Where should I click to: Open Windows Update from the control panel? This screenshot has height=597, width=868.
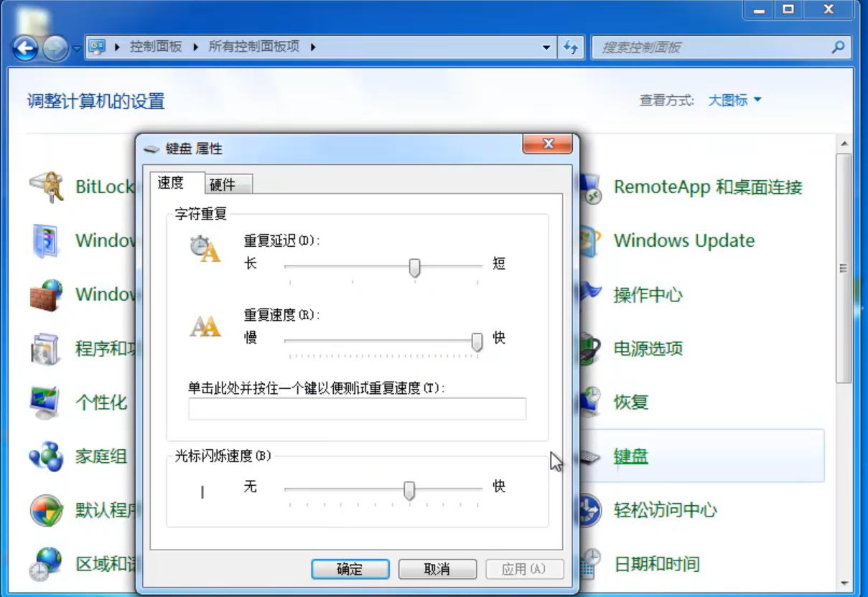click(x=683, y=241)
